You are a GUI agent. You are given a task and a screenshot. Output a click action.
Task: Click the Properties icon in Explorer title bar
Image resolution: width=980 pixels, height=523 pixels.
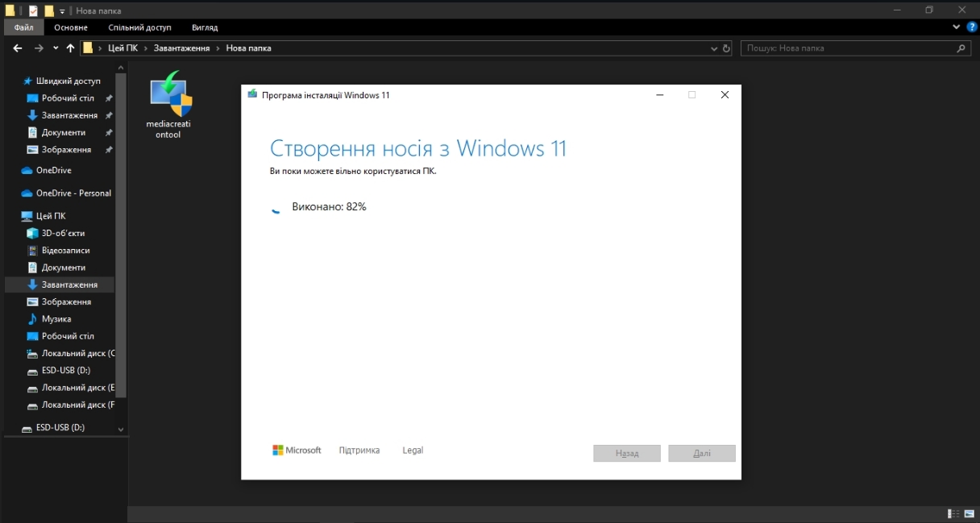point(33,10)
